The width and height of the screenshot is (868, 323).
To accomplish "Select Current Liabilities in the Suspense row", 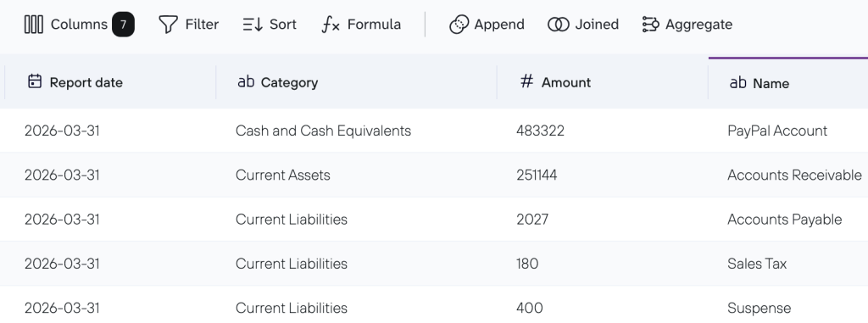I will click(292, 308).
